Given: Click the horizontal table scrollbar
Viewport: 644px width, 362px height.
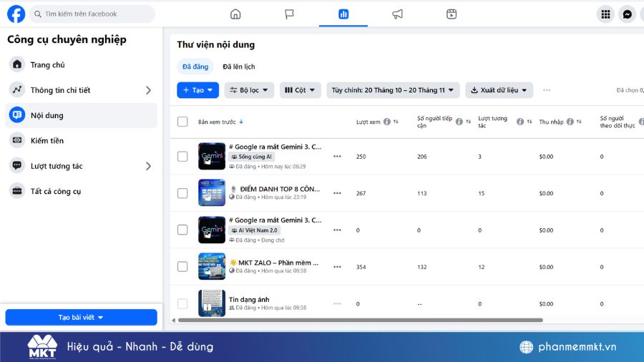Looking at the screenshot, I should coord(361,320).
